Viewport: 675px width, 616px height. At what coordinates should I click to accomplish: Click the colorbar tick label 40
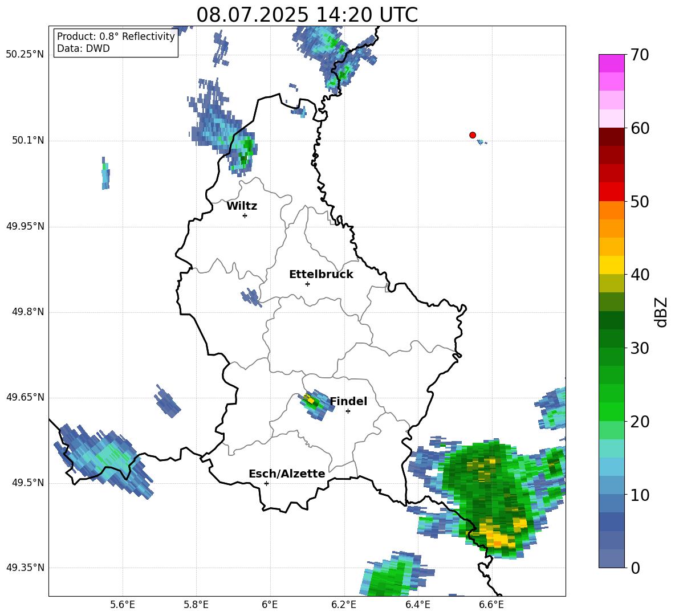click(639, 275)
